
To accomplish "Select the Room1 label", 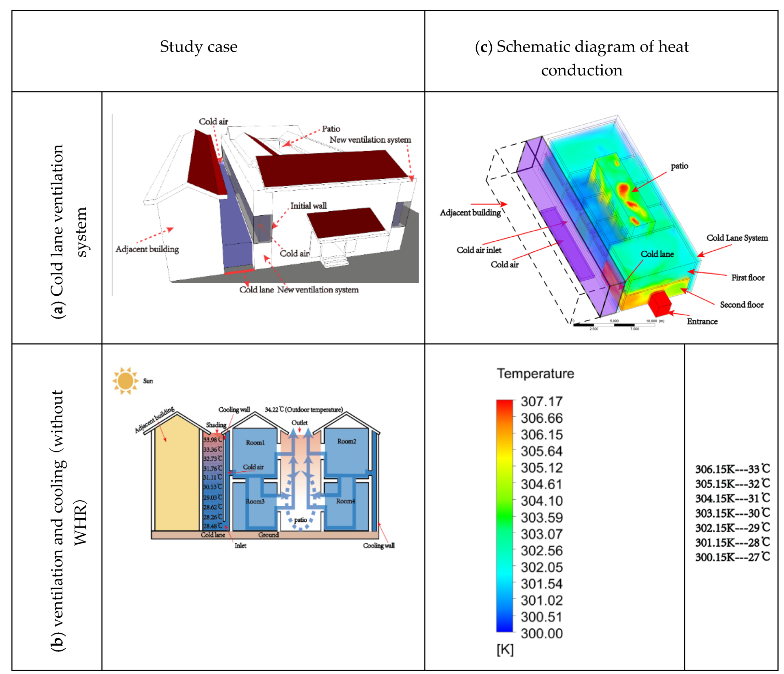I will tap(255, 443).
